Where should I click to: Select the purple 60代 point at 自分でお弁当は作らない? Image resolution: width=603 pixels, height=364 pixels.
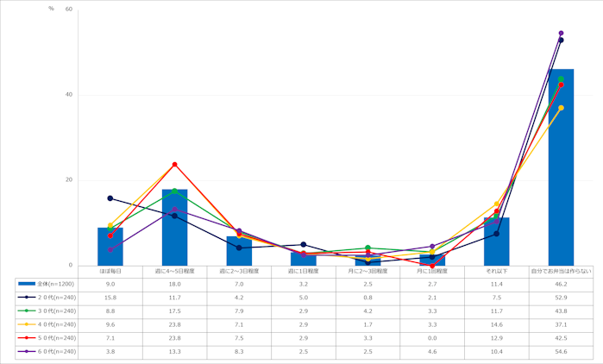tap(561, 34)
